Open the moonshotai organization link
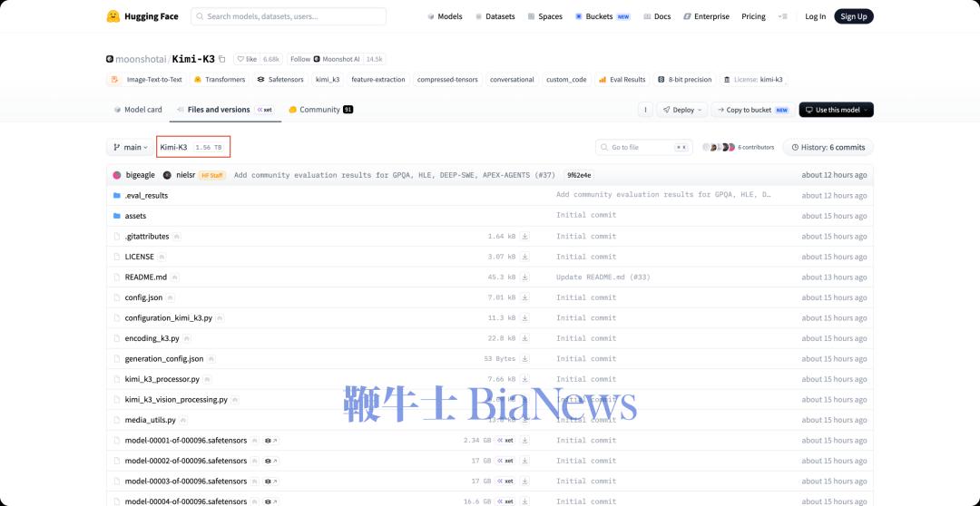This screenshot has width=980, height=506. point(141,59)
